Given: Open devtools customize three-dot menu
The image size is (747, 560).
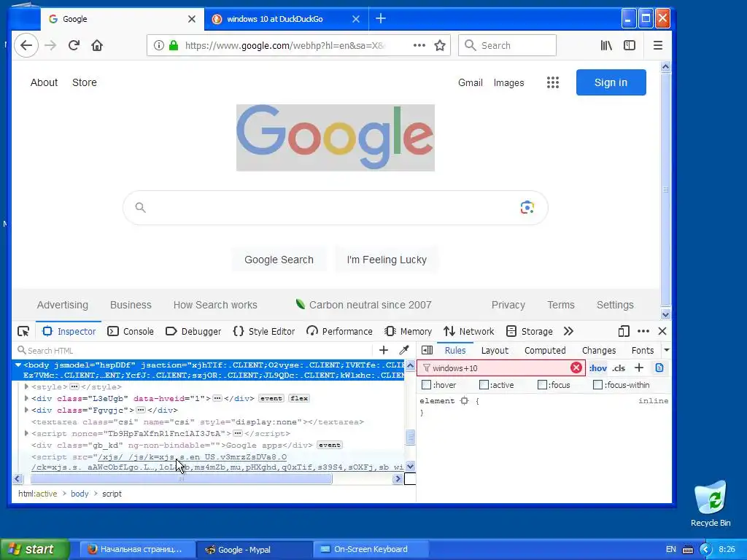Looking at the screenshot, I should 643,331.
